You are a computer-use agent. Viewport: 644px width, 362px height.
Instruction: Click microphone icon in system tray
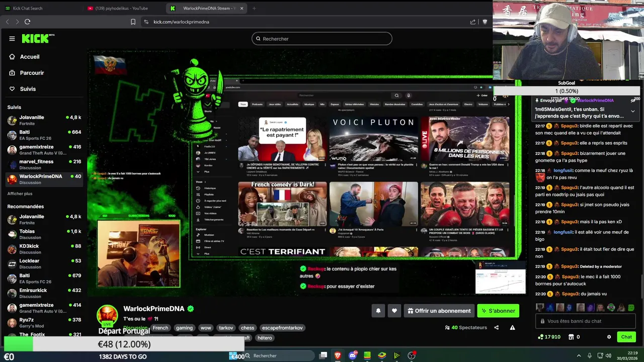589,355
